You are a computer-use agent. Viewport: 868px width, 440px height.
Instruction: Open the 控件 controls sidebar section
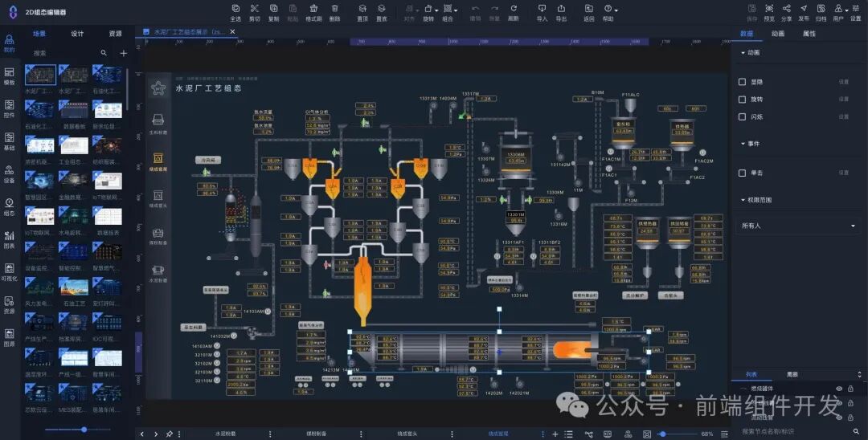pyautogui.click(x=10, y=109)
